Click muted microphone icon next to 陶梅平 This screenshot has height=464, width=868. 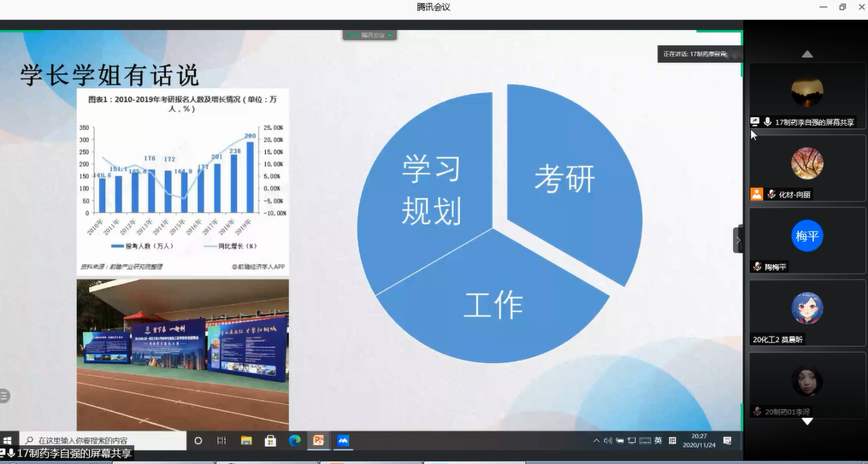point(757,267)
